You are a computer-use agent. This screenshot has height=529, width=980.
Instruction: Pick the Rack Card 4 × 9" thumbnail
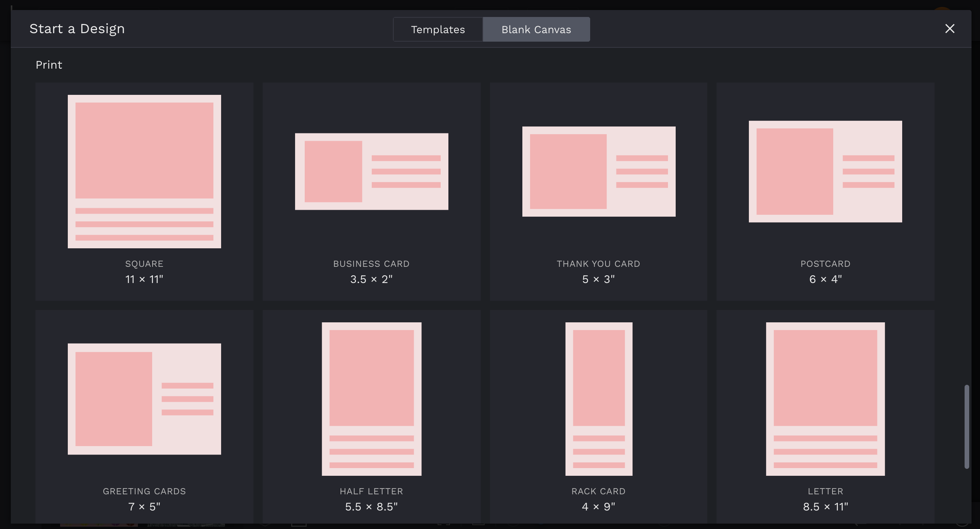click(599, 399)
